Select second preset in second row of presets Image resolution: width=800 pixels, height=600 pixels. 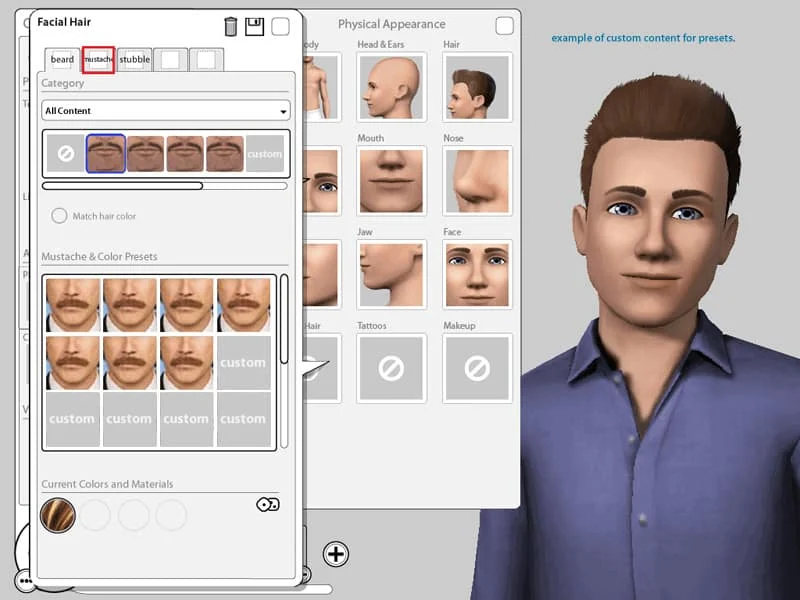point(130,363)
